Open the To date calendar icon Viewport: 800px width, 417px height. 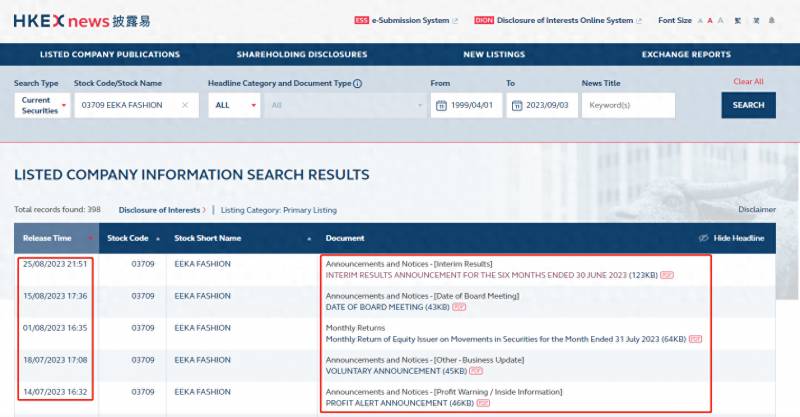coord(517,106)
